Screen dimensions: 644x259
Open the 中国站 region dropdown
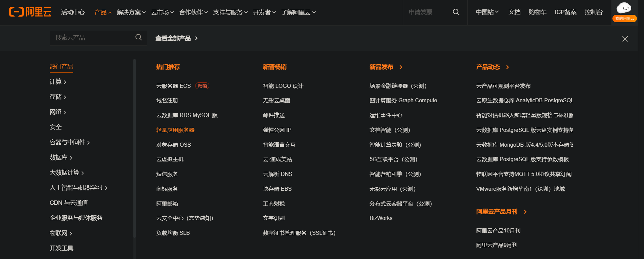pos(487,12)
